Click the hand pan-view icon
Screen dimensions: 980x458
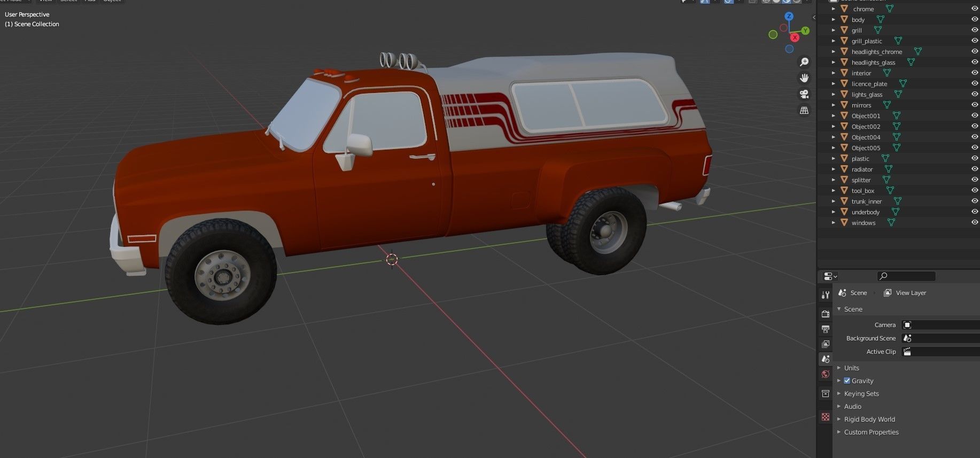tap(804, 78)
